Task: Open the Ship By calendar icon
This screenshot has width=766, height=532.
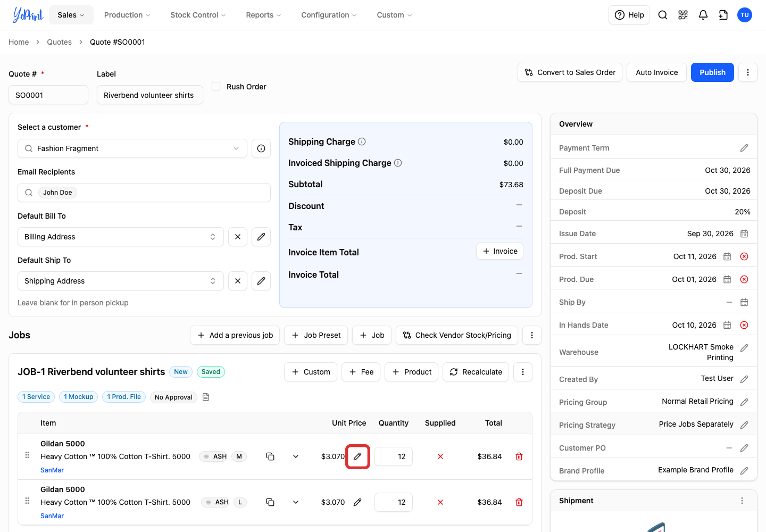Action: click(744, 302)
